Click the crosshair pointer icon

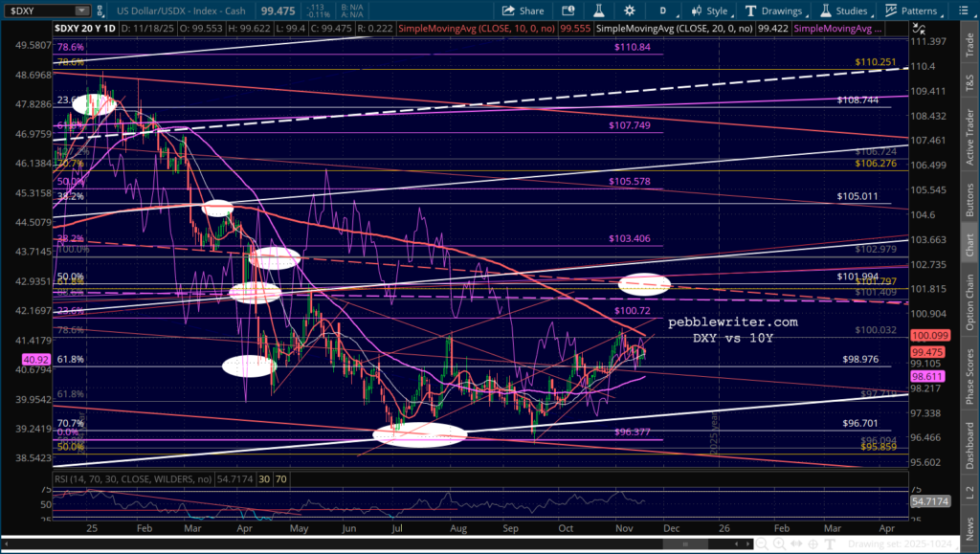coord(813,544)
